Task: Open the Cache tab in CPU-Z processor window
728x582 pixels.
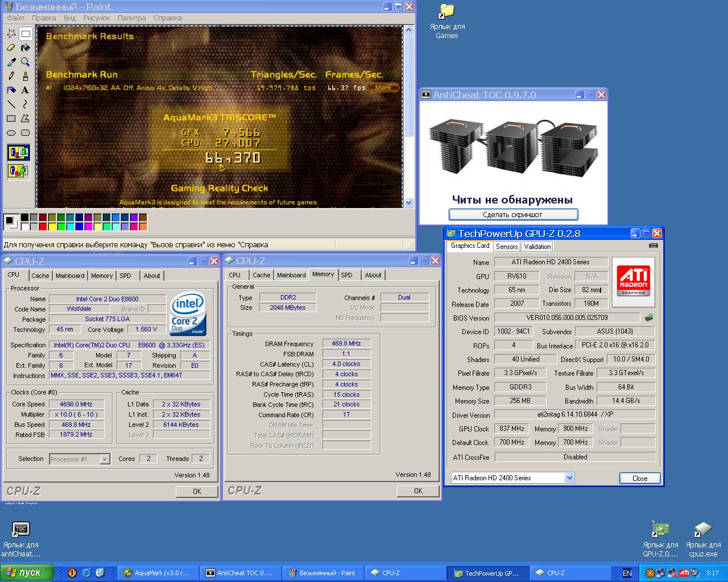Action: pyautogui.click(x=40, y=276)
